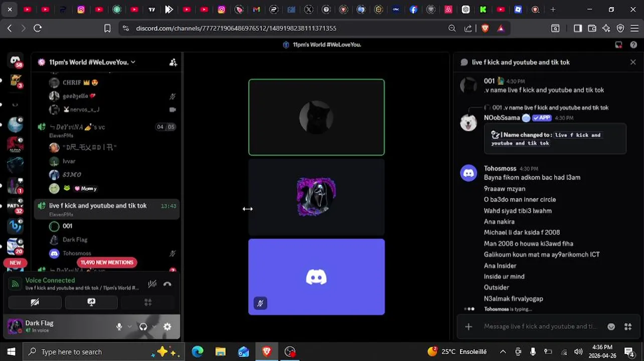Click Tohosmoss in voice channel member list
The height and width of the screenshot is (361, 644).
pos(77,254)
